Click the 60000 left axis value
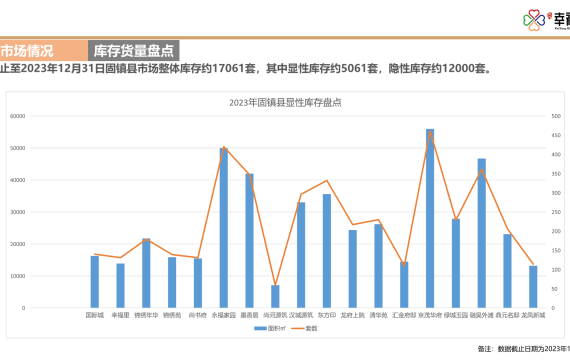Screen dimensions: 570x360 (17, 116)
